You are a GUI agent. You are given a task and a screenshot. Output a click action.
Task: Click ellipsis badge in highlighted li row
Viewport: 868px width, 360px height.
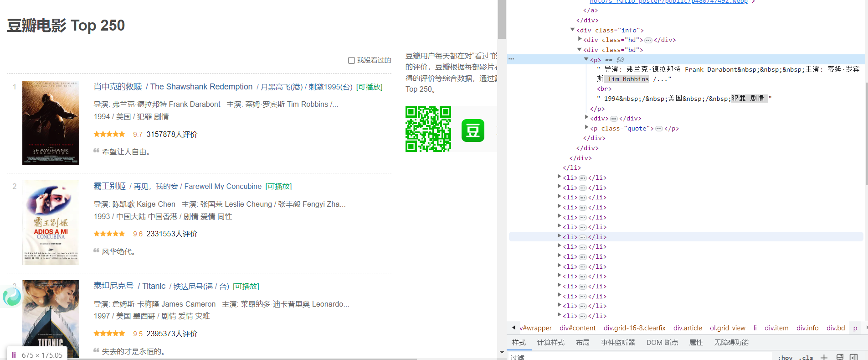pos(583,237)
